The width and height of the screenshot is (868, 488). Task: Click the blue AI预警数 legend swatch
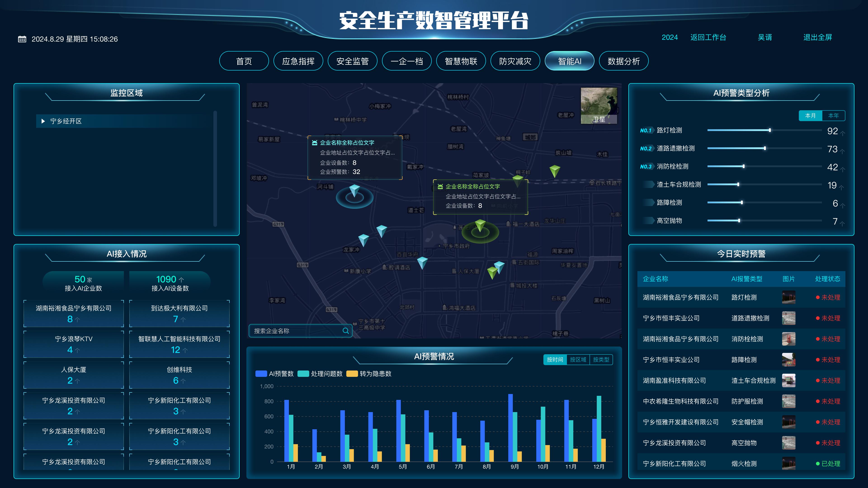click(x=261, y=374)
